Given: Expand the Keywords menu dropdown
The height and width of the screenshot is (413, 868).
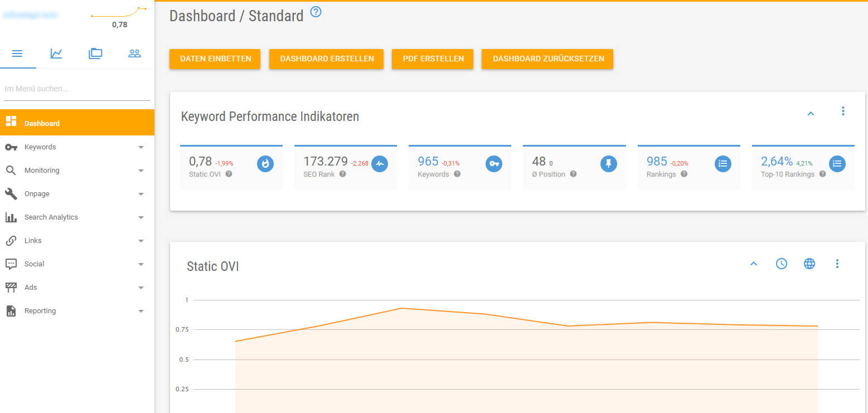Looking at the screenshot, I should 141,147.
